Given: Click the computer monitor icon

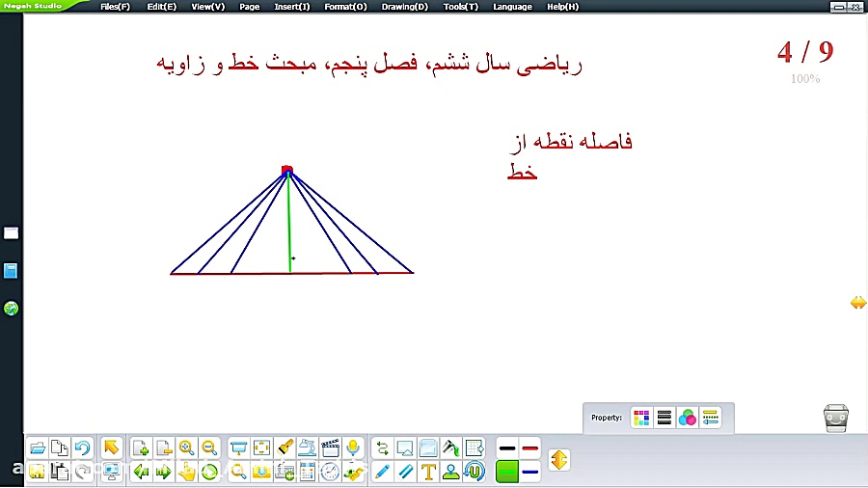Looking at the screenshot, I should point(111,472).
